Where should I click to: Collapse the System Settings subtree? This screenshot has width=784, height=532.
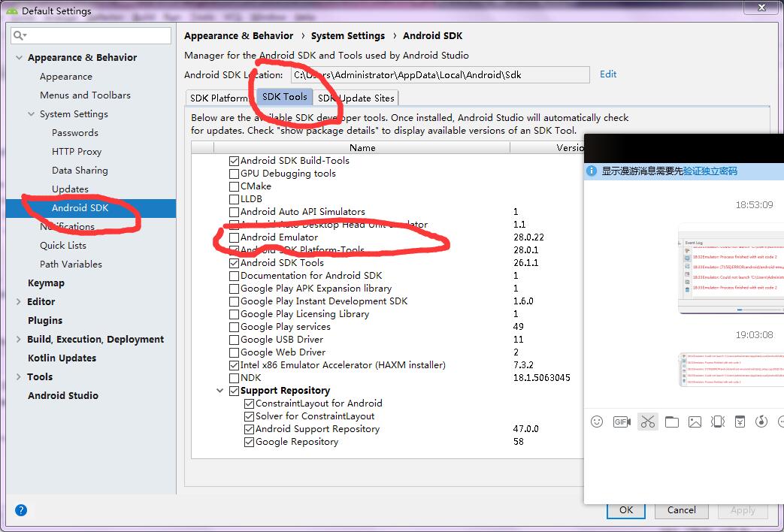(x=31, y=114)
